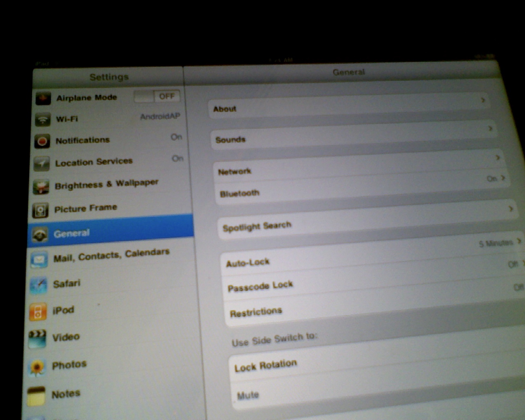This screenshot has width=525, height=420.
Task: Expand the Sounds row chevron
Action: (x=490, y=129)
